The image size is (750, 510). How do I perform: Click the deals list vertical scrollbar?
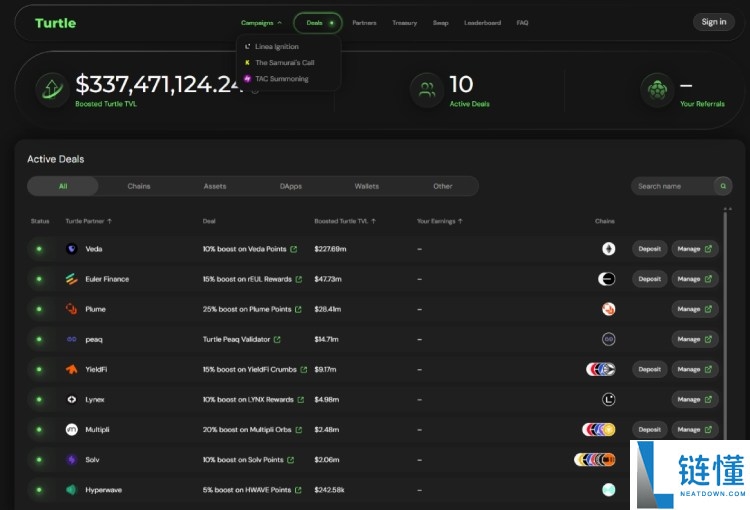click(726, 325)
